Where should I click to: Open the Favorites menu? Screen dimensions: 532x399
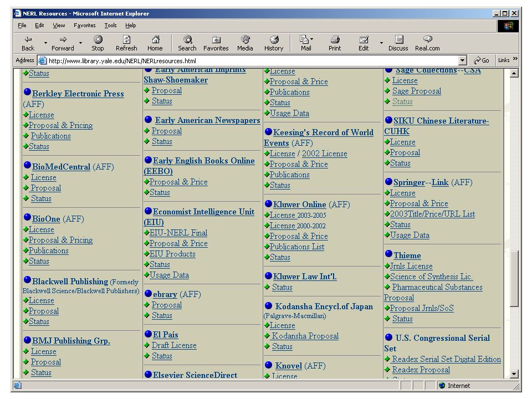pos(84,25)
